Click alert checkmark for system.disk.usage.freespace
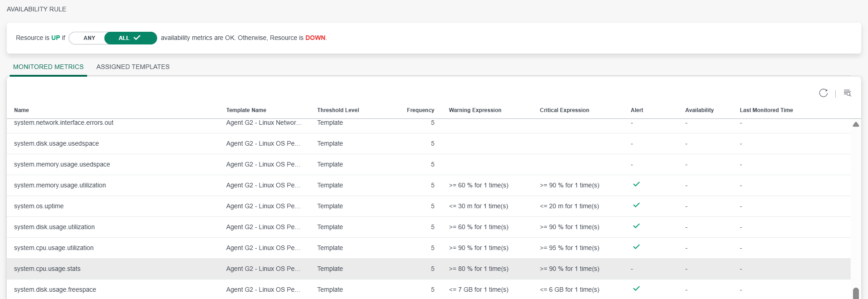 [x=636, y=289]
